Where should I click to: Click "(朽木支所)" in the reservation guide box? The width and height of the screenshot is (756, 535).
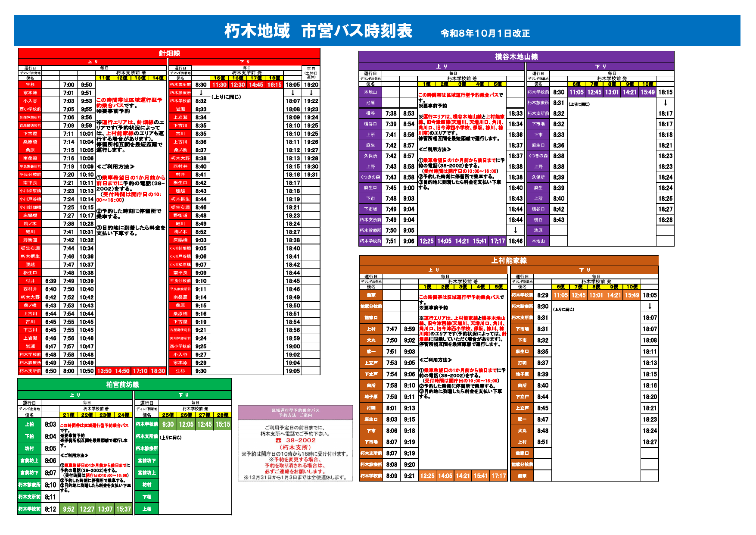pos(295,447)
